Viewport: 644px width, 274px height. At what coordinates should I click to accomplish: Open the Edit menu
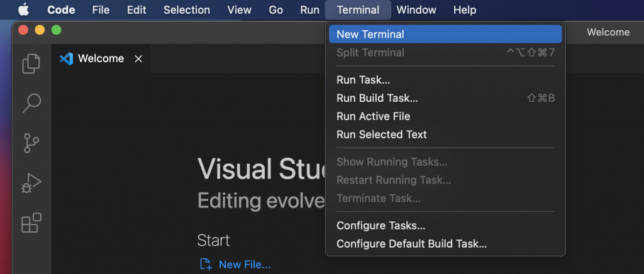point(136,10)
